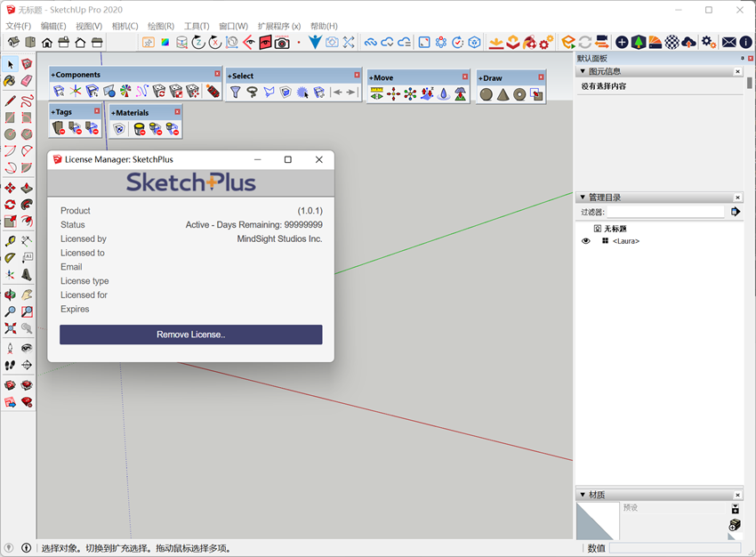Screen dimensions: 756x557
Task: Click the 过滤器 filter input field
Action: (x=666, y=212)
